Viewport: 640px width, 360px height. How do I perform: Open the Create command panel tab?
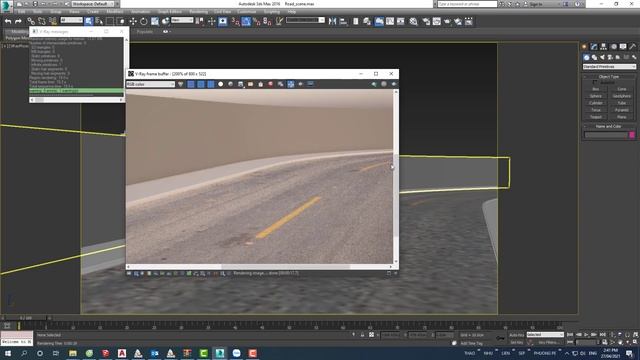click(x=584, y=47)
